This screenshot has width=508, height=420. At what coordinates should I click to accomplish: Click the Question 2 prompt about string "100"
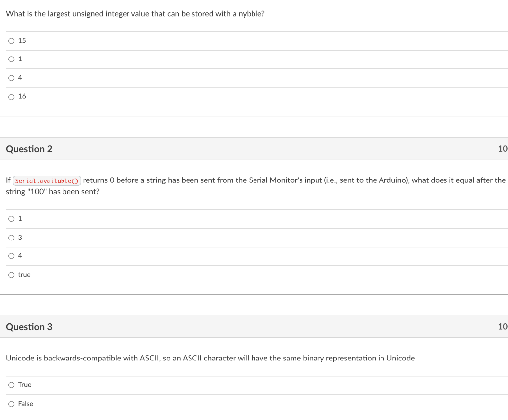coord(248,186)
